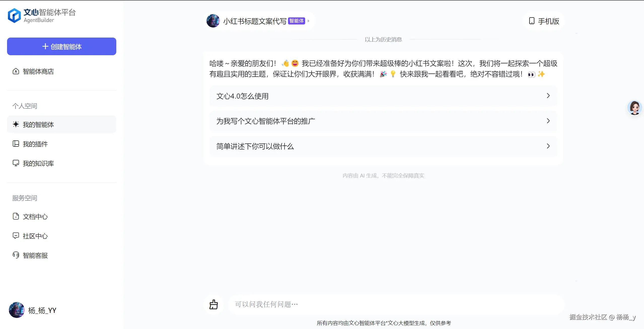Expand the 文心4.0怎么使用 suggestion chevron
The image size is (644, 329).
tap(548, 96)
